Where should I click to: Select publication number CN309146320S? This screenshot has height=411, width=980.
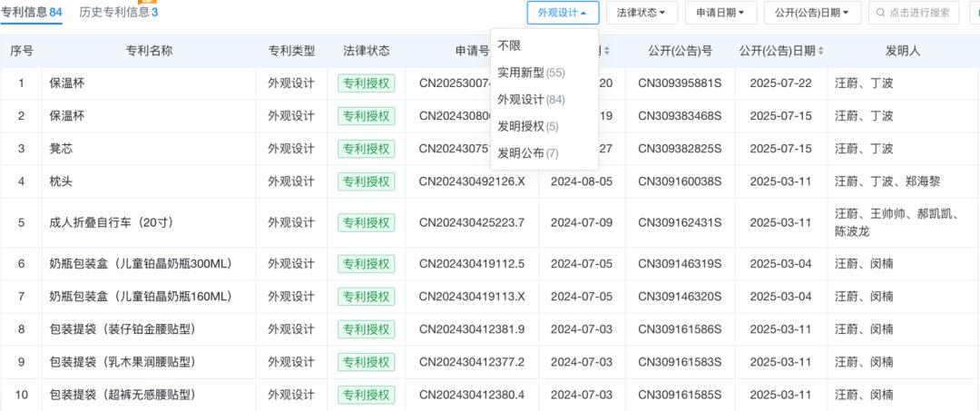pyautogui.click(x=680, y=296)
